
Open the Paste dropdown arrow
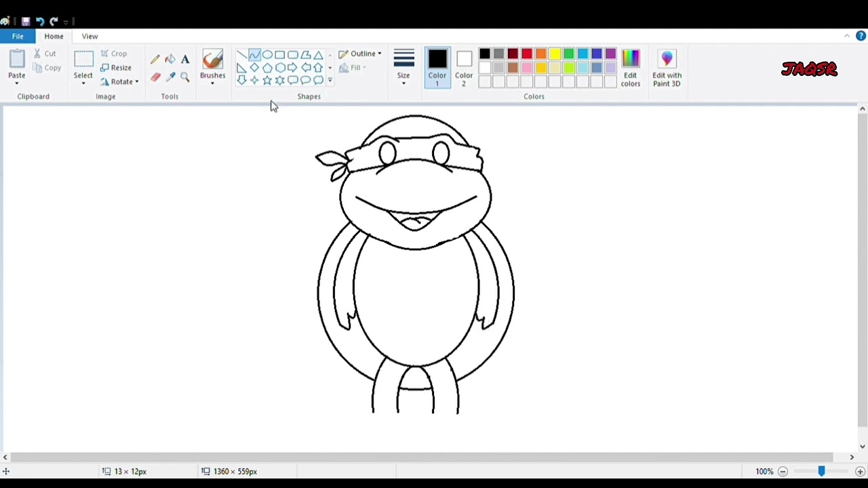tap(16, 83)
